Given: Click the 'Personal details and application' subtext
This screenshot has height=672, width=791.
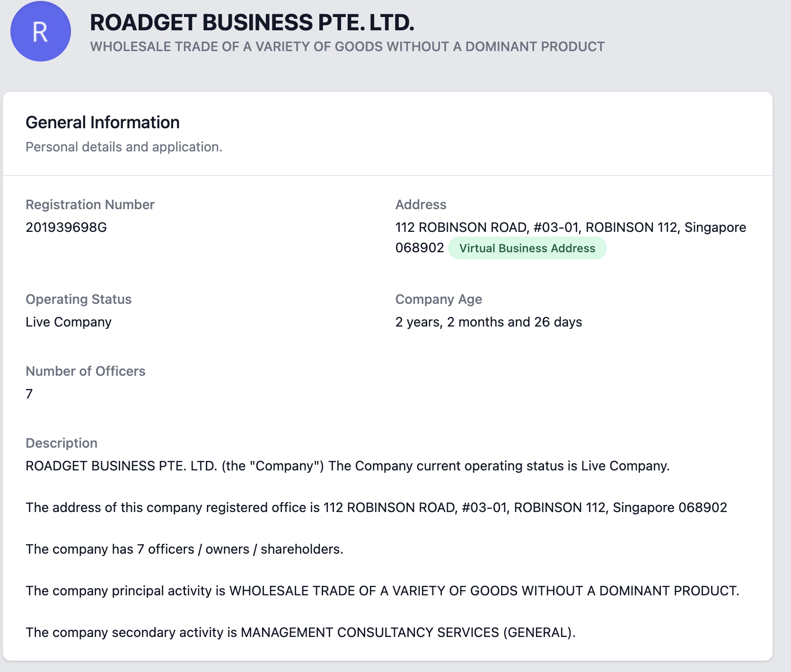Looking at the screenshot, I should (124, 147).
